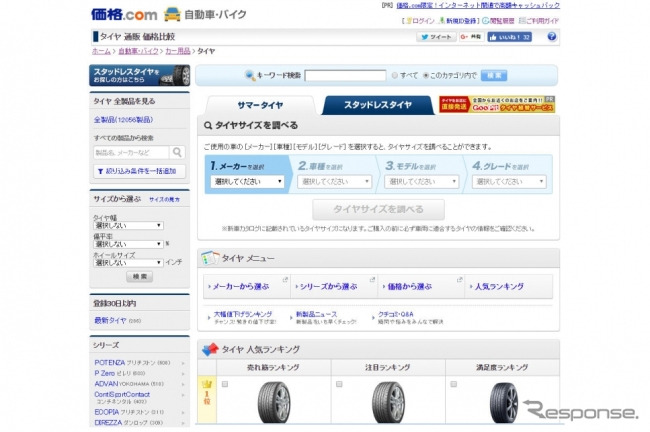Screen dimensions: 650x432
Task: Switch to the スタッドレスタイヤ tab
Action: [378, 105]
